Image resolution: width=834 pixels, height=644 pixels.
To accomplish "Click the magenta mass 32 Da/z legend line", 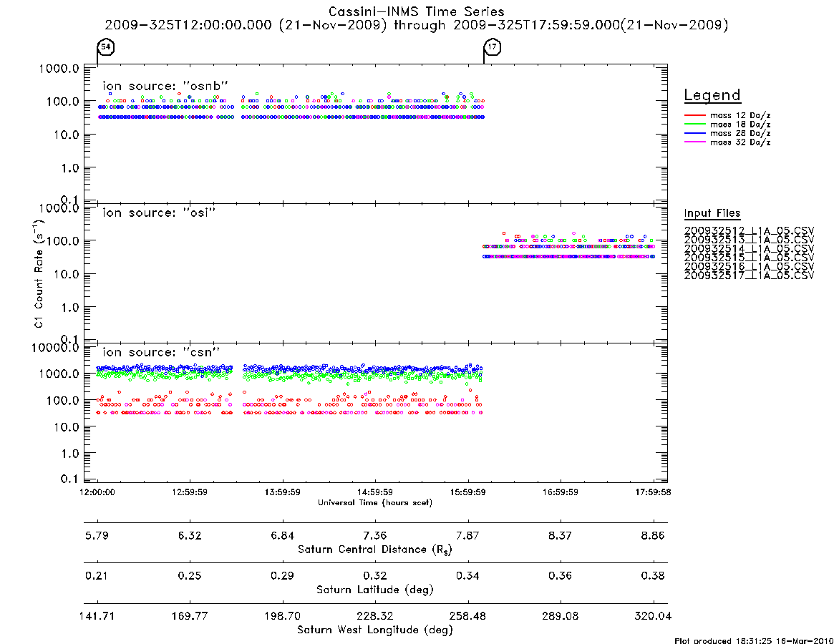I will [694, 142].
